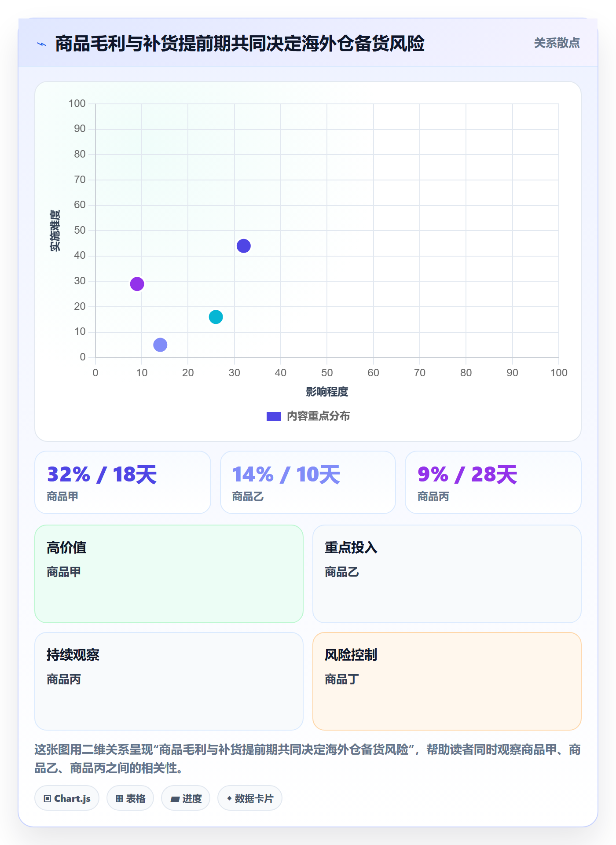Click the description paragraph starting 这张图用二维关系

[x=308, y=759]
